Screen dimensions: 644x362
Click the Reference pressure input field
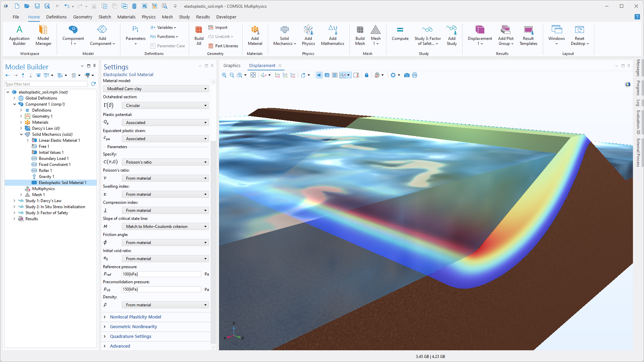(161, 274)
